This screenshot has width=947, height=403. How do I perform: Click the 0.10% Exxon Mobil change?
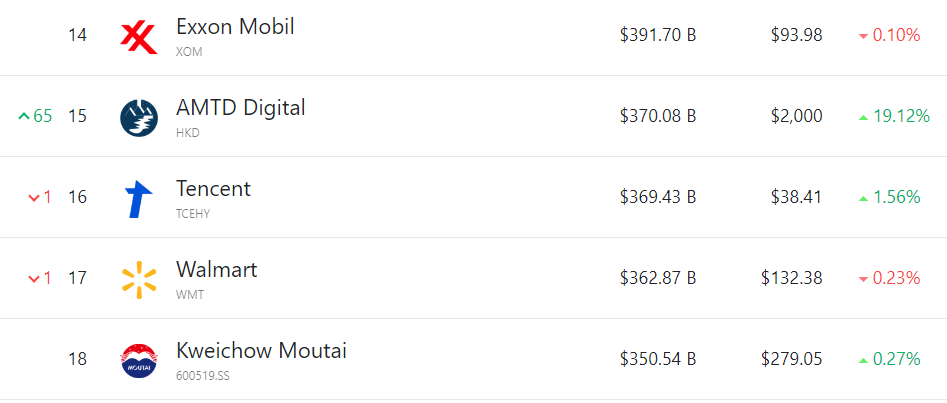[896, 35]
